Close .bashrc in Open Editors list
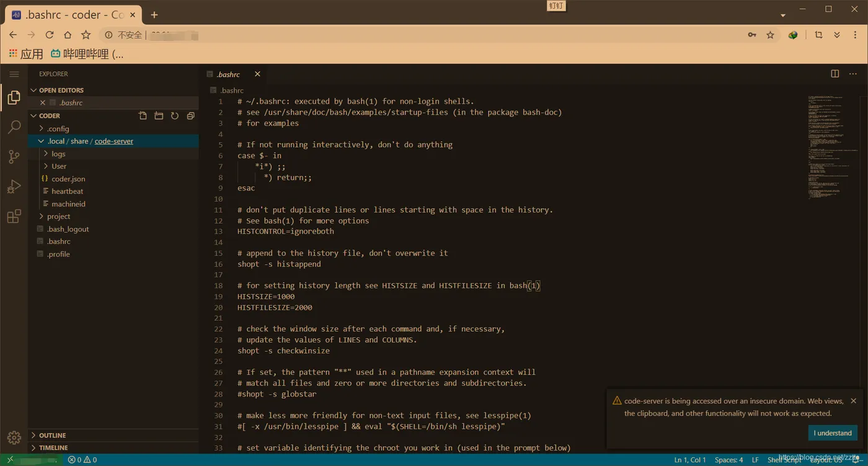Viewport: 868px width, 466px height. coord(42,103)
